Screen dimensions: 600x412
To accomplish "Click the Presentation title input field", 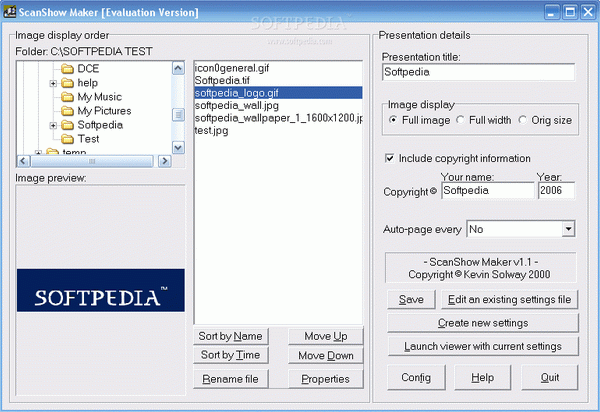I will pyautogui.click(x=478, y=72).
